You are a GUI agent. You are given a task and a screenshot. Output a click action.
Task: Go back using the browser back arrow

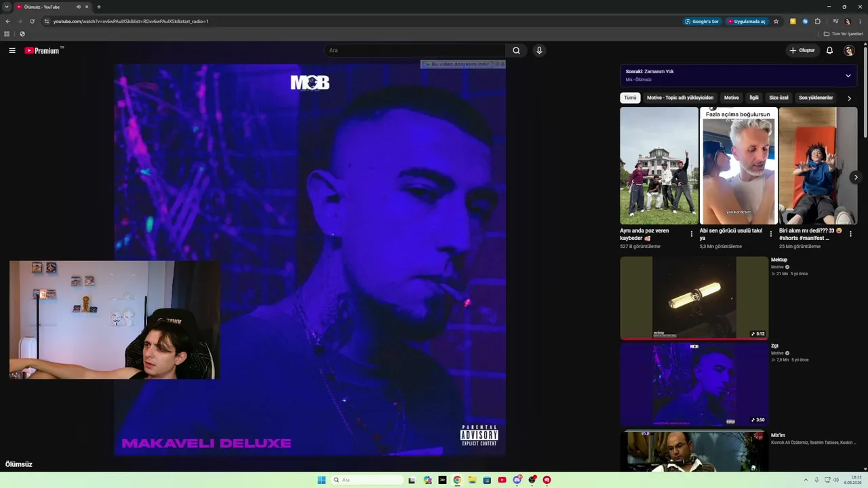tap(7, 21)
